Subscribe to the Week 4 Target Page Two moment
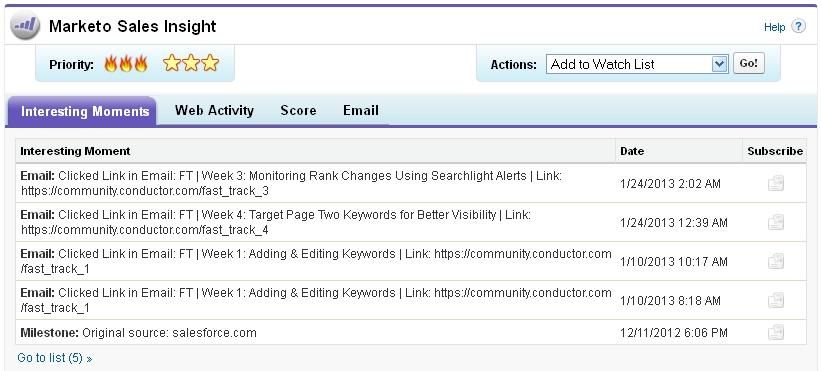 coord(775,222)
